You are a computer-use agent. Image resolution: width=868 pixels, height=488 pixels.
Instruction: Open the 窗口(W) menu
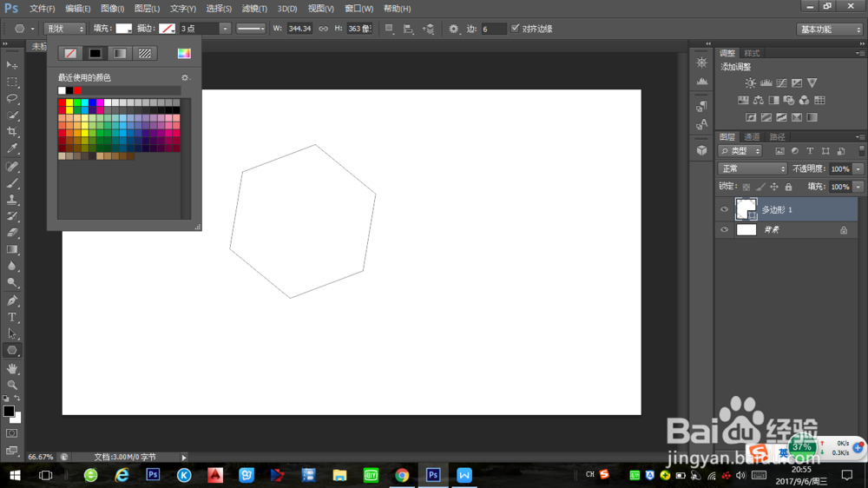click(x=358, y=9)
